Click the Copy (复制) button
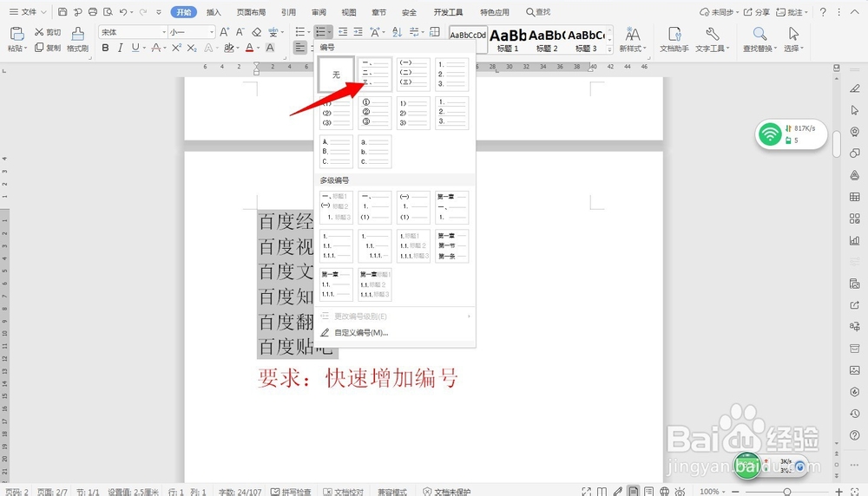Screen dimensions: 868x496 pos(48,48)
